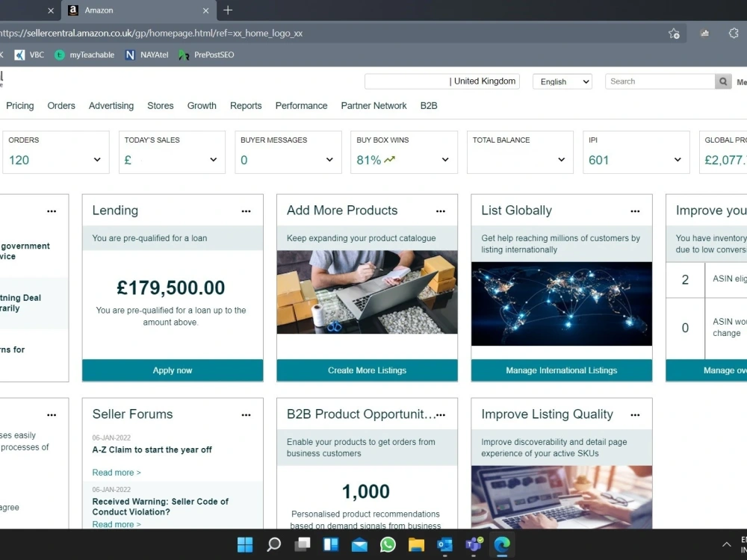Open the B2B Product Opportunities card menu
Screen dimensions: 747x560
[x=441, y=414]
